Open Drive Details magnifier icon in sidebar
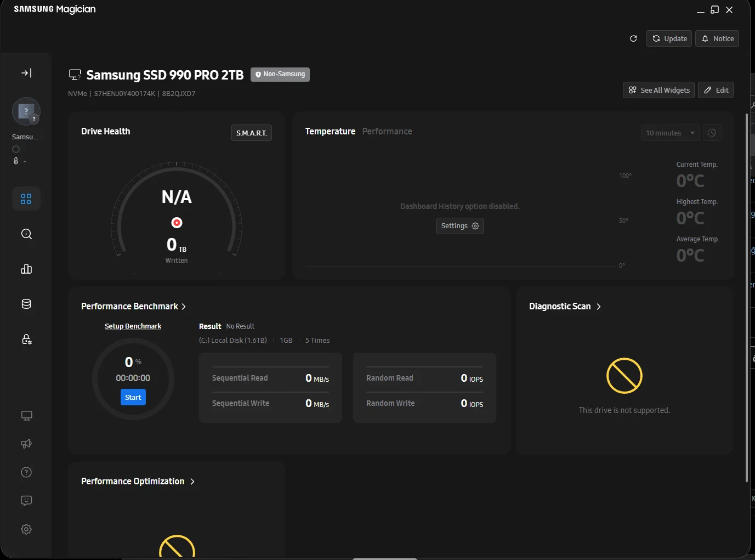Image resolution: width=755 pixels, height=560 pixels. 26,234
